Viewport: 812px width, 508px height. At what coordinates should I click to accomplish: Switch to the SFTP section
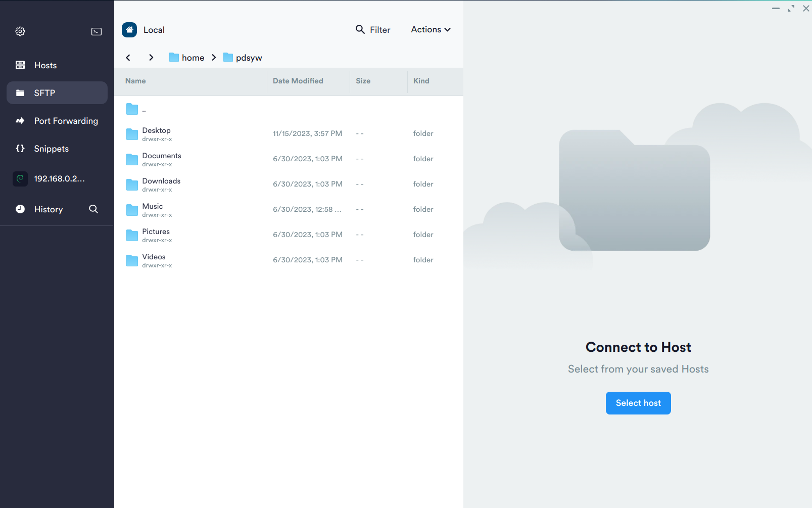57,93
